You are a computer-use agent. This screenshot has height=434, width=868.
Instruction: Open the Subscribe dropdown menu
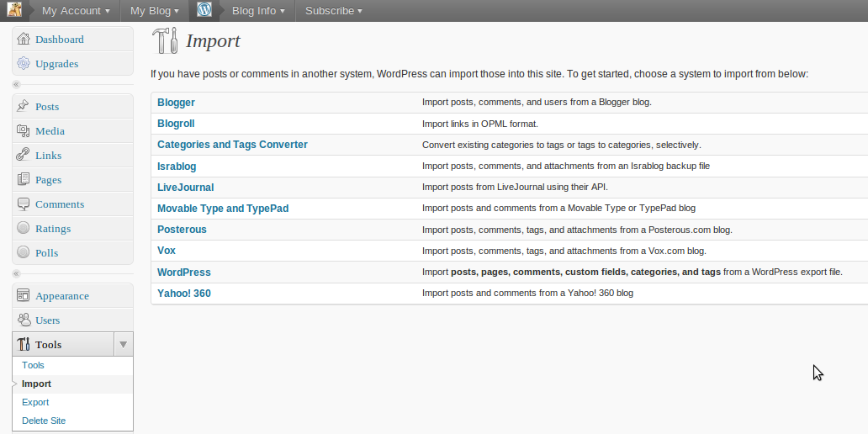tap(333, 11)
